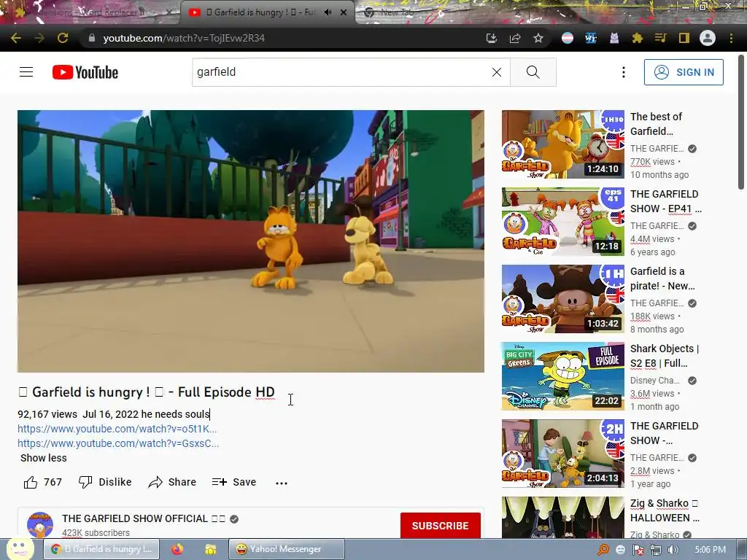Click the install/download icon in the address bar
The image size is (747, 560).
pos(491,38)
